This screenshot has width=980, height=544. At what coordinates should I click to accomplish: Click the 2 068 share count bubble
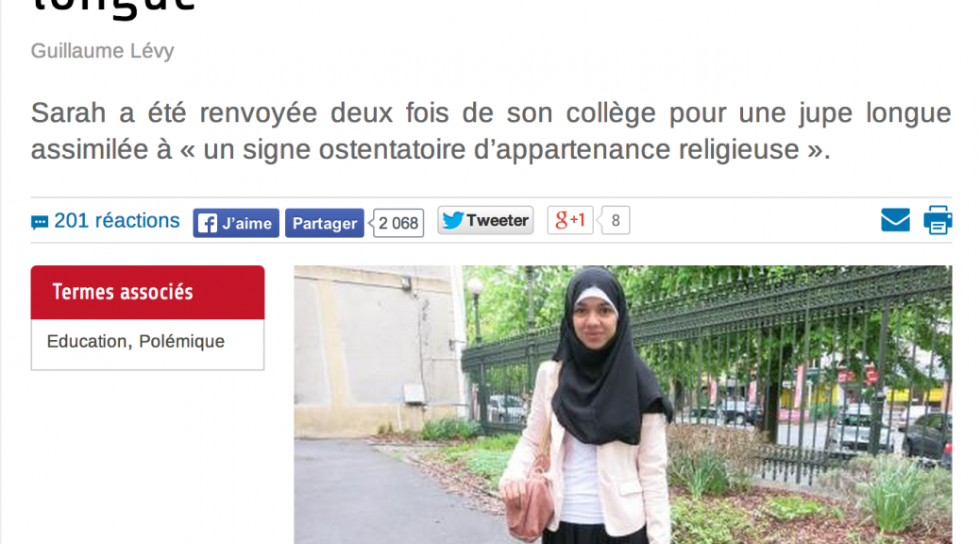pyautogui.click(x=398, y=223)
